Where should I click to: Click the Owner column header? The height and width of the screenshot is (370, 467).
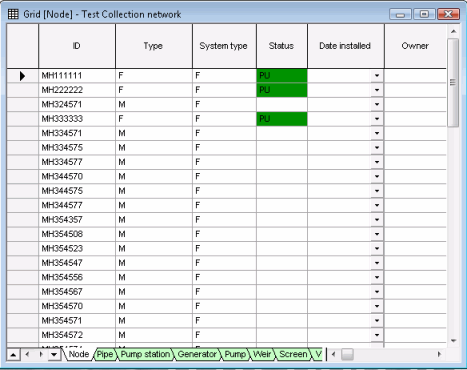point(415,46)
